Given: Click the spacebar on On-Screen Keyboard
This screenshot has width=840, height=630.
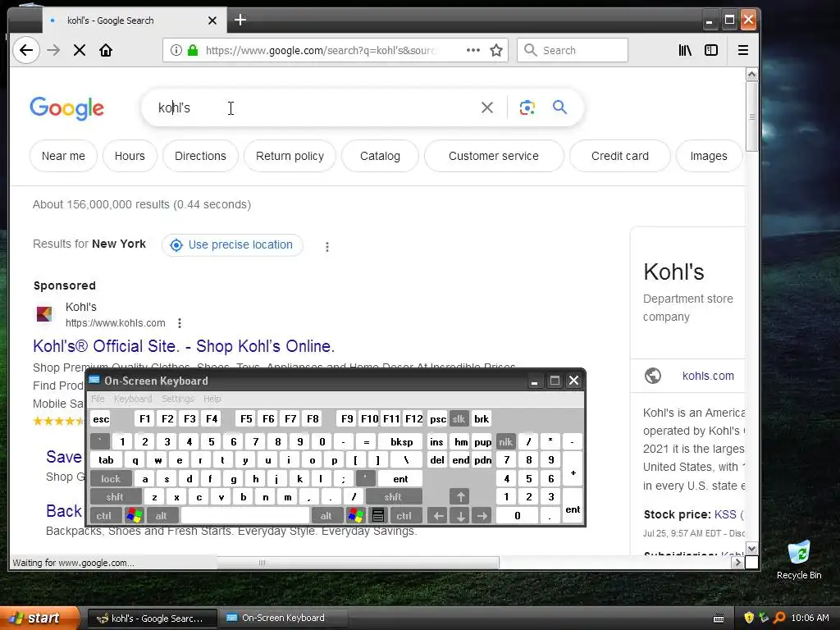Looking at the screenshot, I should [x=245, y=515].
